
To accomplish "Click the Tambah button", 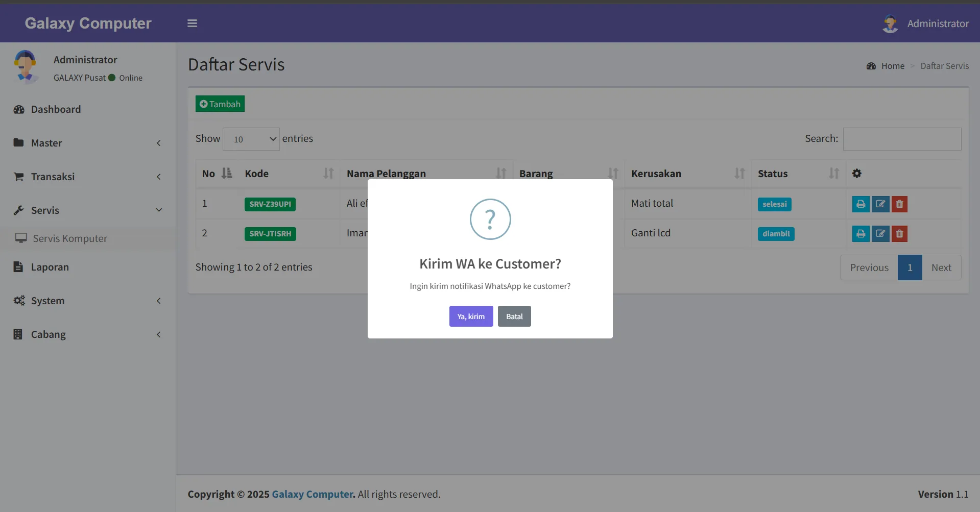I will pos(220,104).
